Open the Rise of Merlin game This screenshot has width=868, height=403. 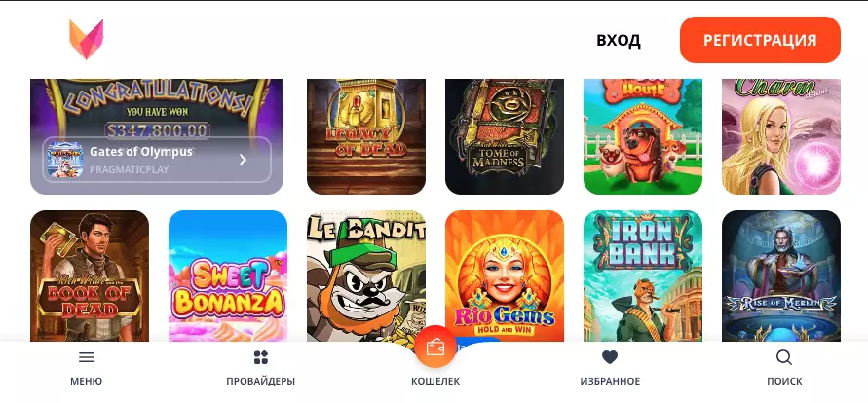(x=781, y=275)
